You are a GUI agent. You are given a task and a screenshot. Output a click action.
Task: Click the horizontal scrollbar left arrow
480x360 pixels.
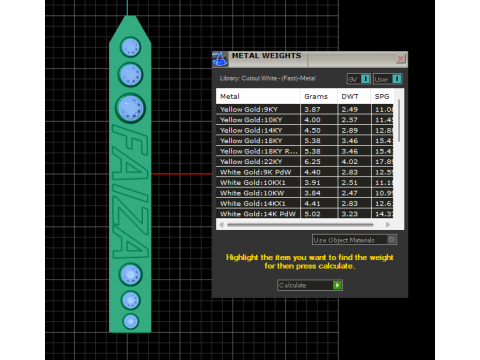(x=221, y=225)
